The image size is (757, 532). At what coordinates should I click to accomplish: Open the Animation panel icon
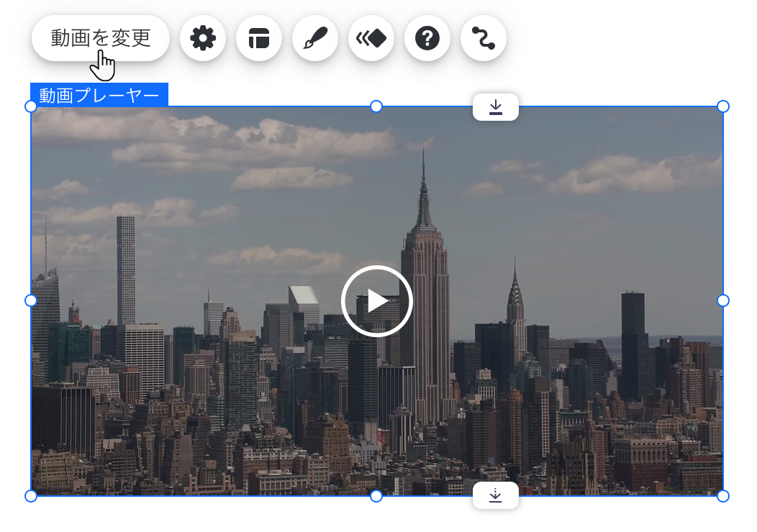point(371,38)
